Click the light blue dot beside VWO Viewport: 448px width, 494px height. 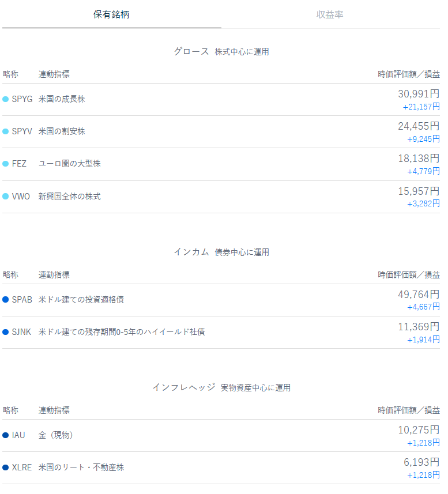[6, 197]
